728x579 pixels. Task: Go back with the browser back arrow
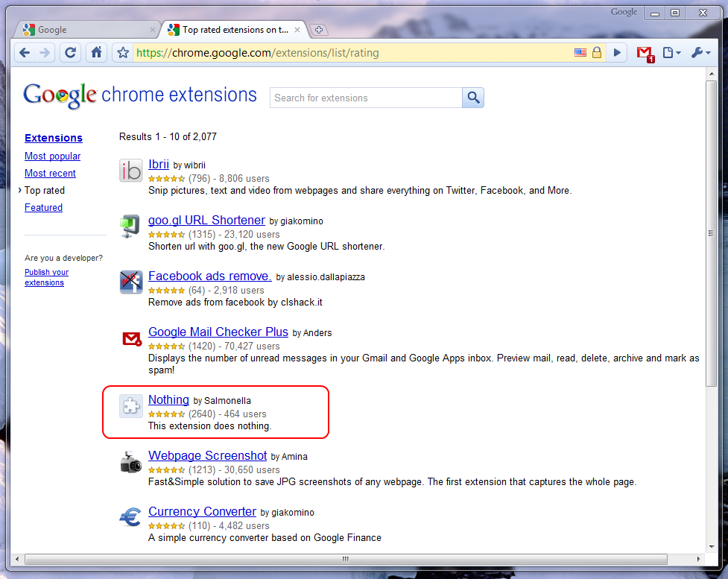point(25,53)
